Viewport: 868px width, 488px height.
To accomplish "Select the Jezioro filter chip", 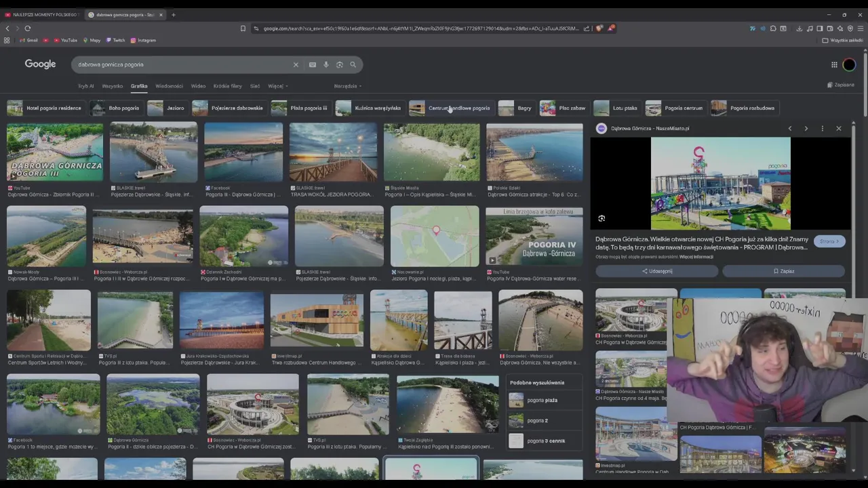I will (x=166, y=108).
